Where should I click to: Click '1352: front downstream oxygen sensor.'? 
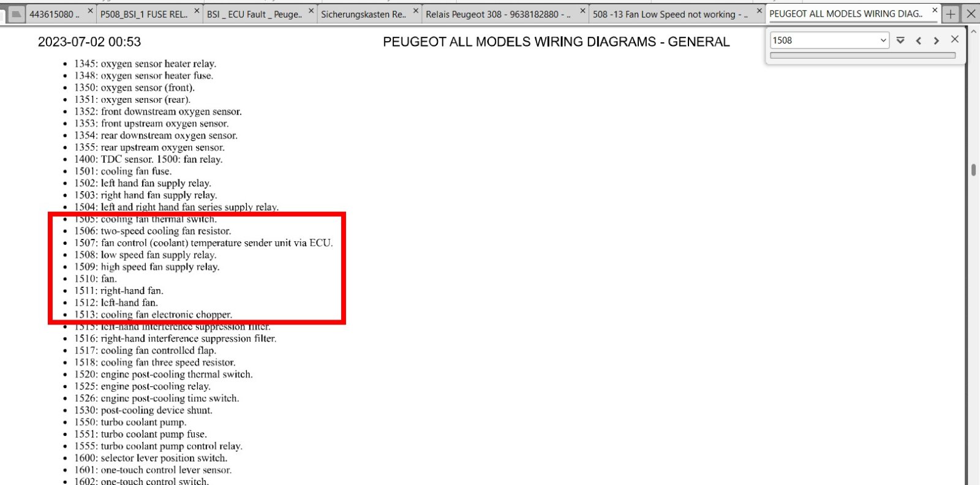pos(158,111)
